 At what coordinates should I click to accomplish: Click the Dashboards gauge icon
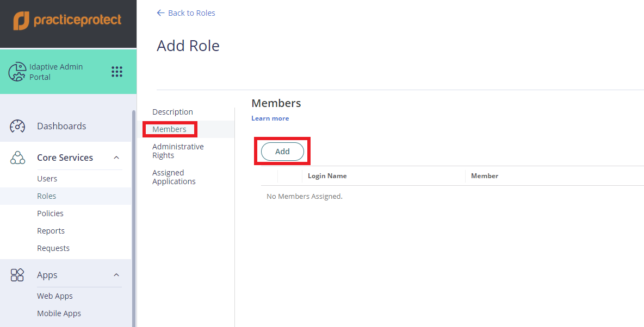click(x=17, y=126)
